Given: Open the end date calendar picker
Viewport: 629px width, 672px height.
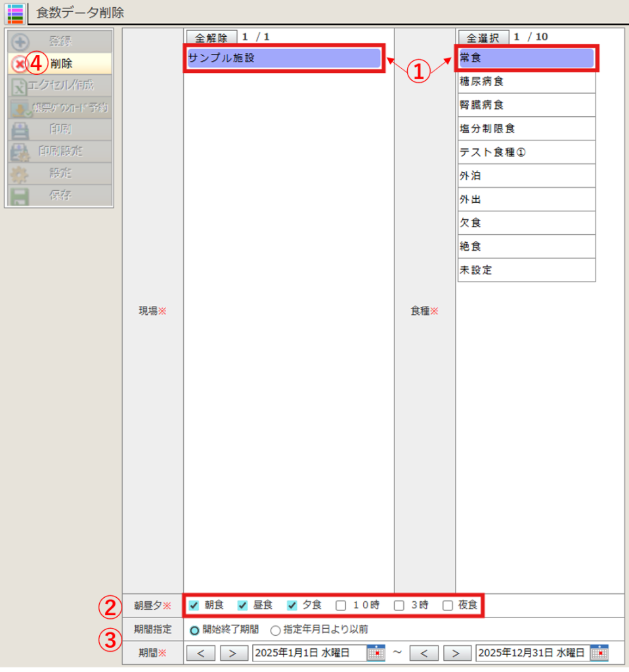Looking at the screenshot, I should 599,653.
